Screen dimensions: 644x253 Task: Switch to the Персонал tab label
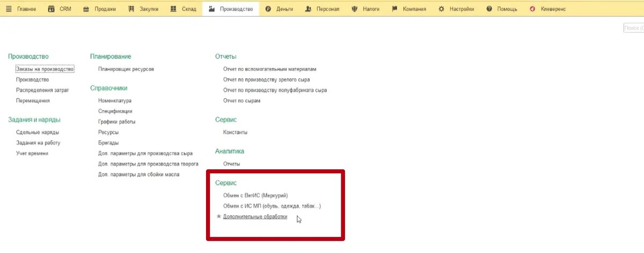coord(327,10)
